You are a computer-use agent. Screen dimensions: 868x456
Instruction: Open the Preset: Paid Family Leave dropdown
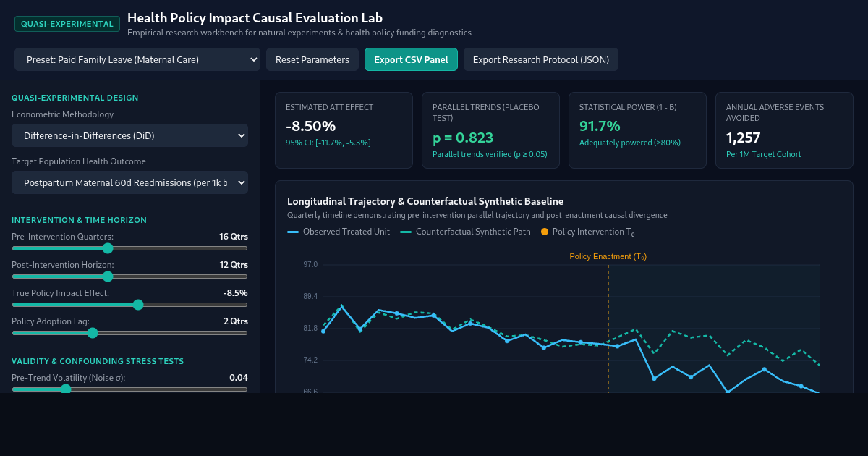coord(137,59)
